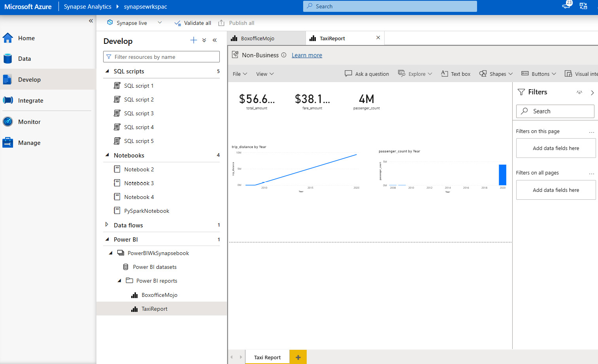Image resolution: width=598 pixels, height=364 pixels.
Task: Open more options for Filters on this page
Action: pos(592,132)
